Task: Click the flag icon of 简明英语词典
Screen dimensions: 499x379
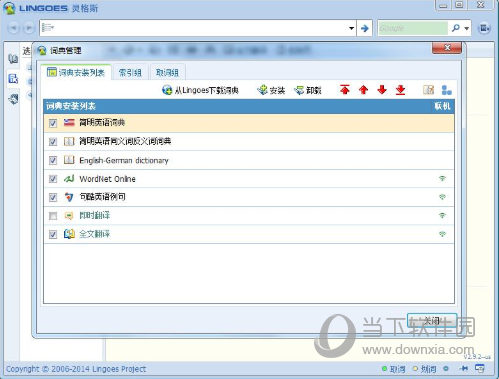Action: pos(69,122)
